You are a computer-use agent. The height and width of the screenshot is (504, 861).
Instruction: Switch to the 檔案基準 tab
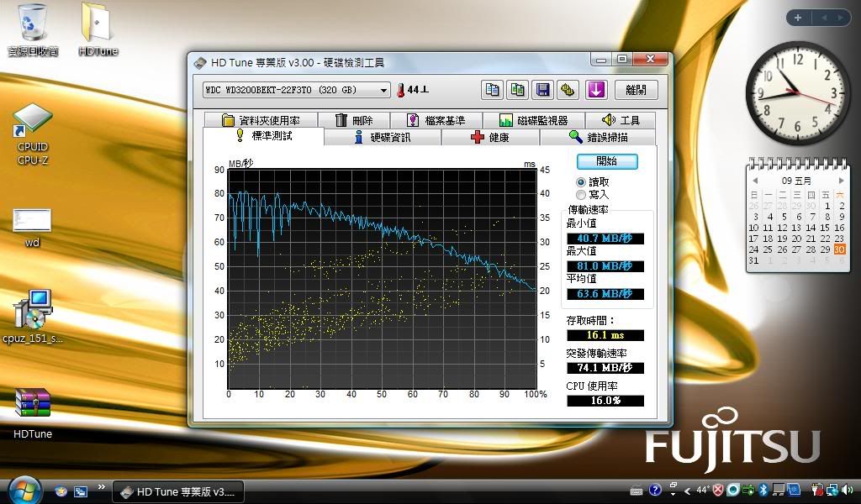436,120
